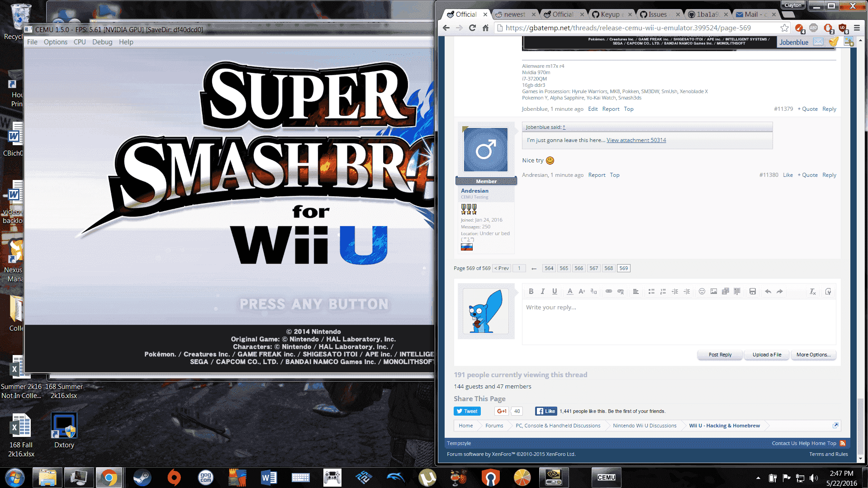Go to page 568 of the thread
This screenshot has width=868, height=488.
coord(608,268)
